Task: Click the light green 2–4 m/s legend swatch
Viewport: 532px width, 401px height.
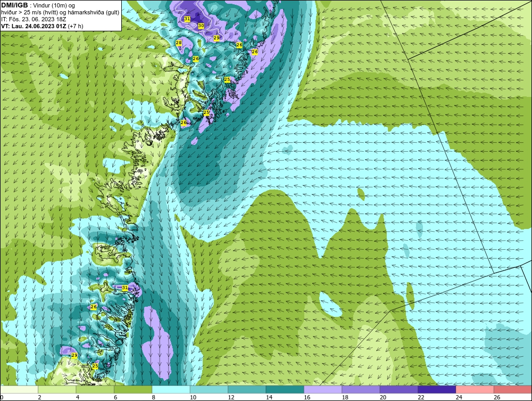Action: coord(57,389)
